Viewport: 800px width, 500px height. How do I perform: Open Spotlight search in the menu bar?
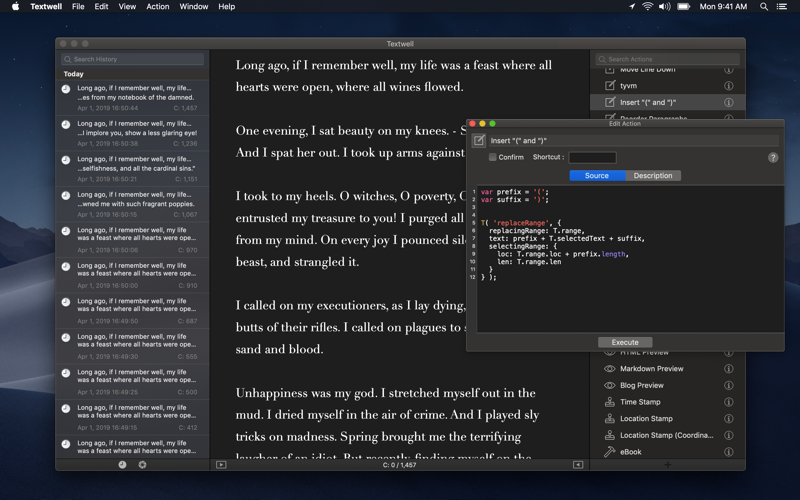pyautogui.click(x=764, y=7)
